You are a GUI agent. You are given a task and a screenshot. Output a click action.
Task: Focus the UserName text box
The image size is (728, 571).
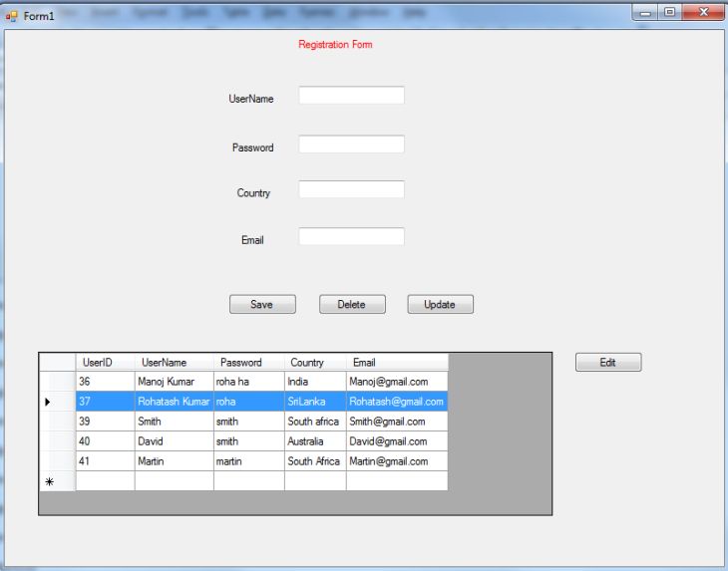(351, 95)
